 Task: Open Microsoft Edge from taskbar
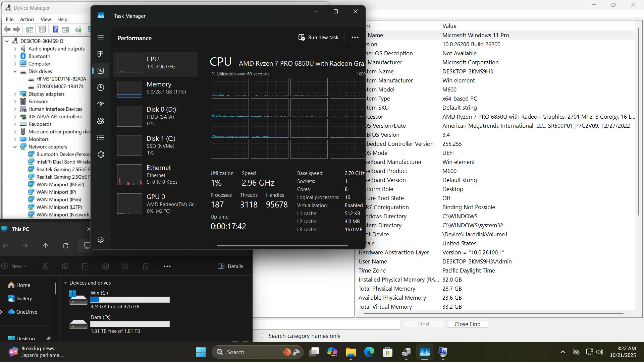click(x=369, y=352)
